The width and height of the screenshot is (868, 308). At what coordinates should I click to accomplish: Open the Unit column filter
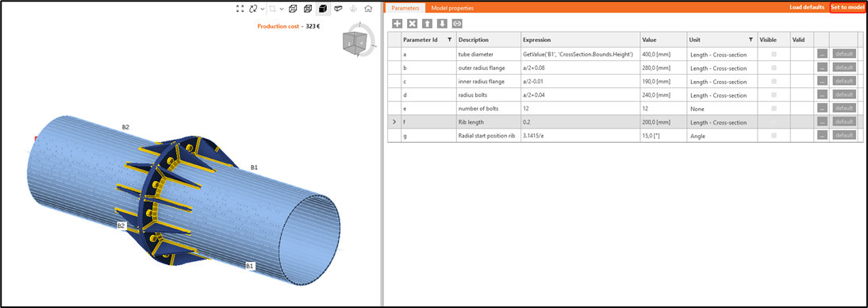750,40
